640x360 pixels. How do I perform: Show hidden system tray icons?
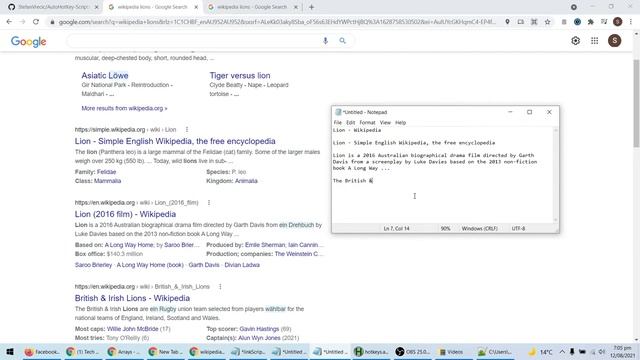point(562,351)
